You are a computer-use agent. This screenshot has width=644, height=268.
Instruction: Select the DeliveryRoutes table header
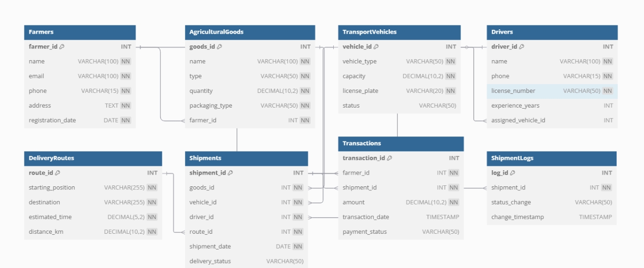point(51,158)
